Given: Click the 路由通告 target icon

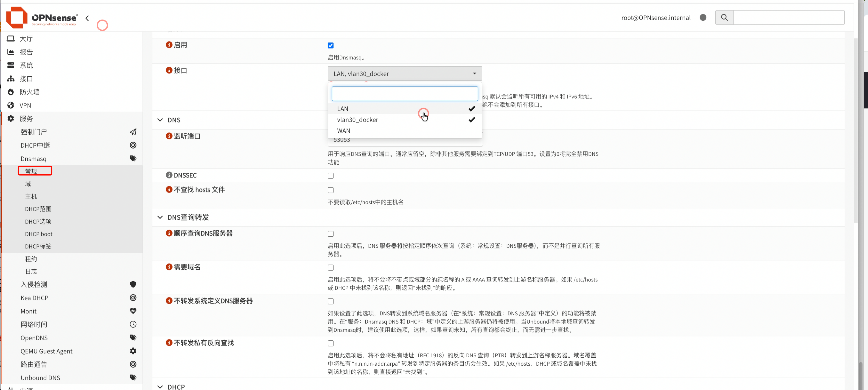Looking at the screenshot, I should point(133,364).
